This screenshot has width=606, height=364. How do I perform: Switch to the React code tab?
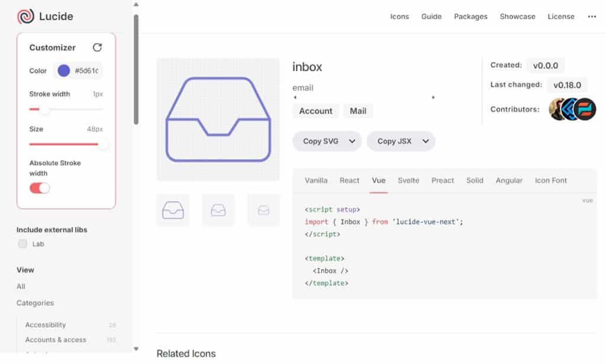[349, 181]
